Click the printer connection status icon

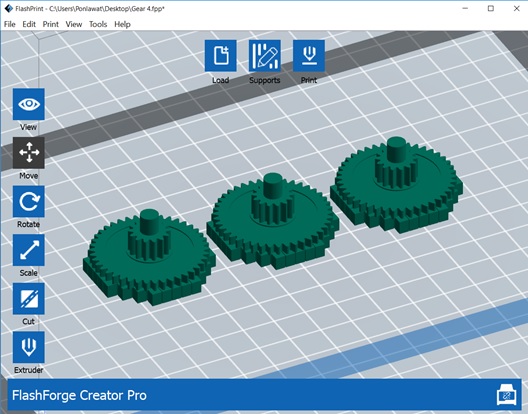click(506, 395)
